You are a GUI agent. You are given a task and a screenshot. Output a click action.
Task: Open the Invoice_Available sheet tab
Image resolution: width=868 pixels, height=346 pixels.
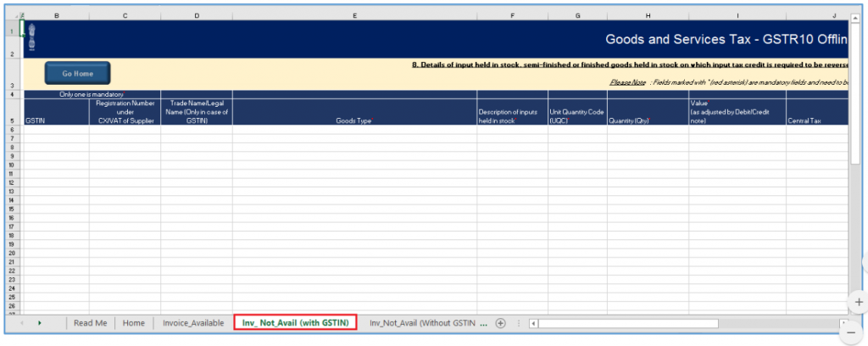coord(193,323)
